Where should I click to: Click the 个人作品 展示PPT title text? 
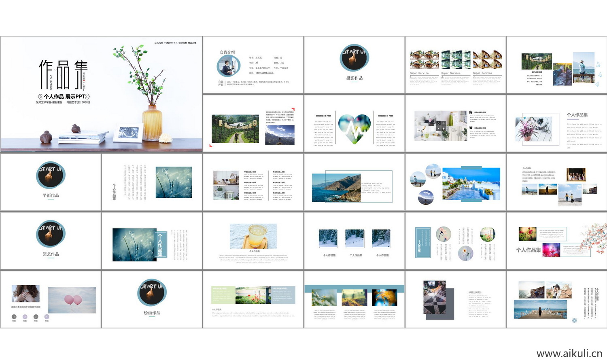point(64,97)
